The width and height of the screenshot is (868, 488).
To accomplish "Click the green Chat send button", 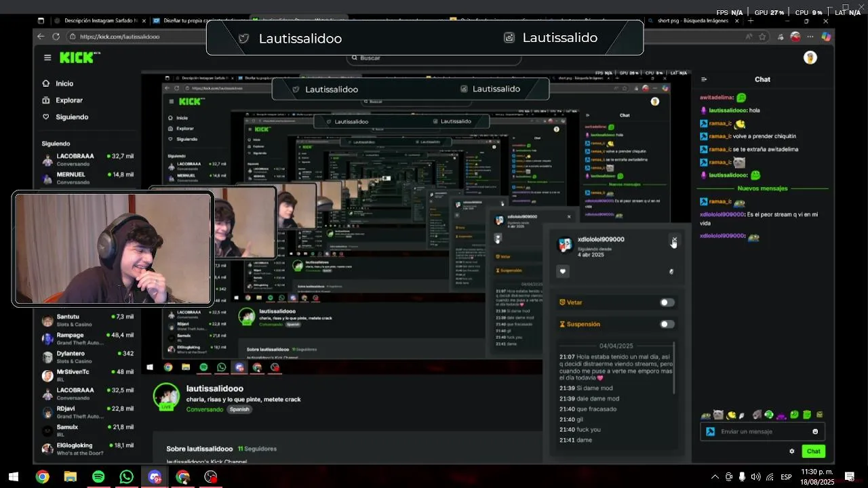I will click(813, 451).
